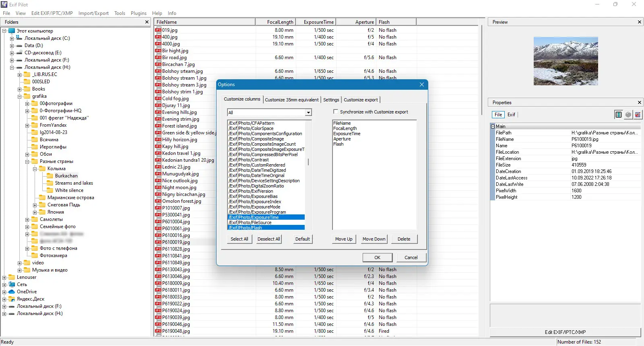644x346 pixels.
Task: Click the Number of Files: 152 status text
Action: click(579, 342)
